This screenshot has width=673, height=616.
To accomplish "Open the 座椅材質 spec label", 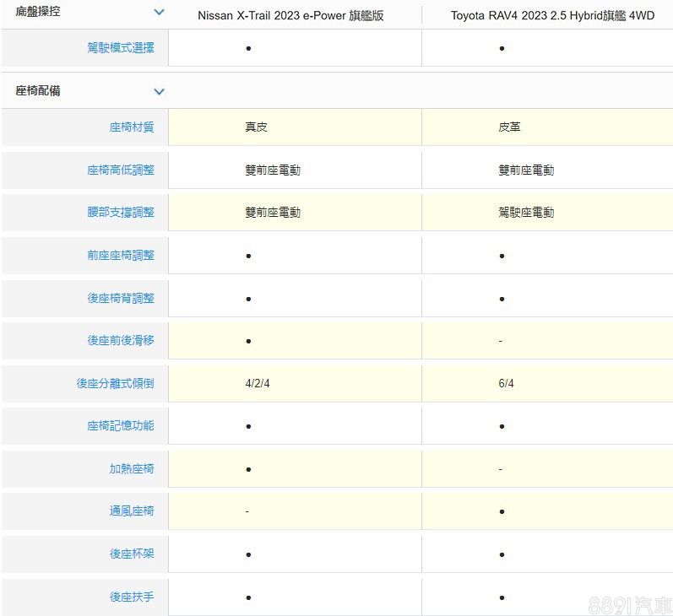I will (132, 127).
